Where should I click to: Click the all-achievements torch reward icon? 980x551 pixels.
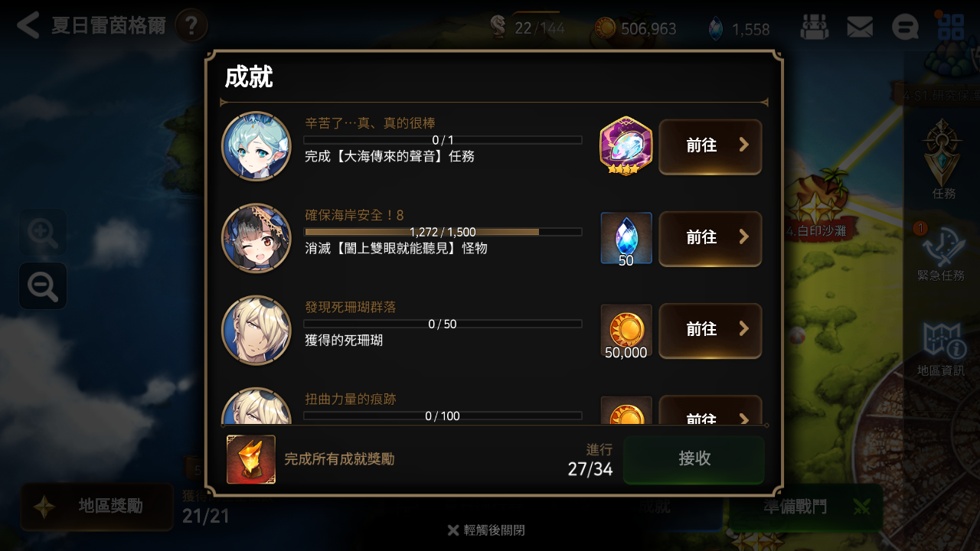click(251, 459)
